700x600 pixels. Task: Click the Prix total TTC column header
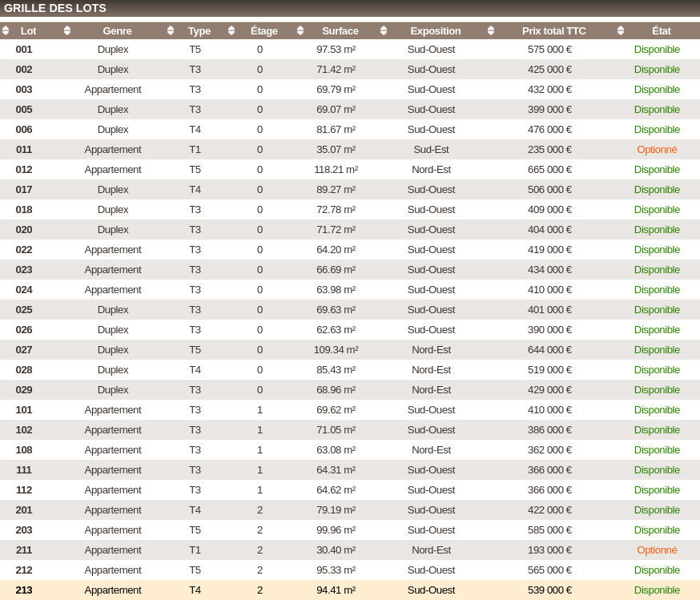pyautogui.click(x=553, y=30)
